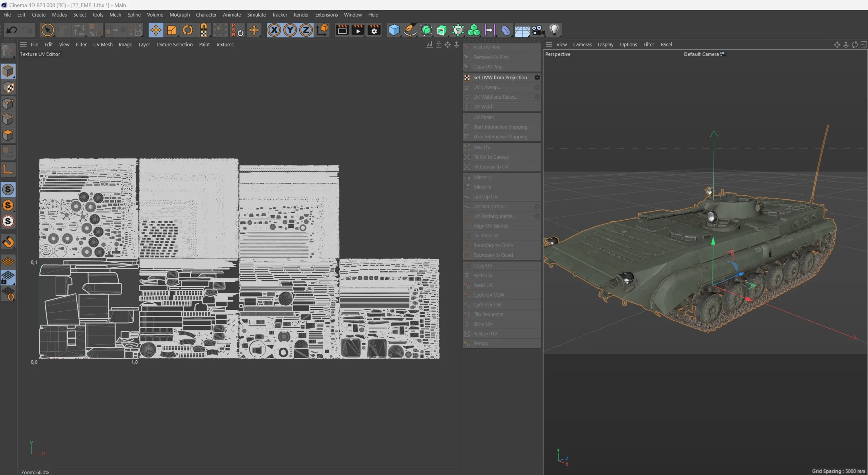Toggle Z axis lock

tap(306, 30)
